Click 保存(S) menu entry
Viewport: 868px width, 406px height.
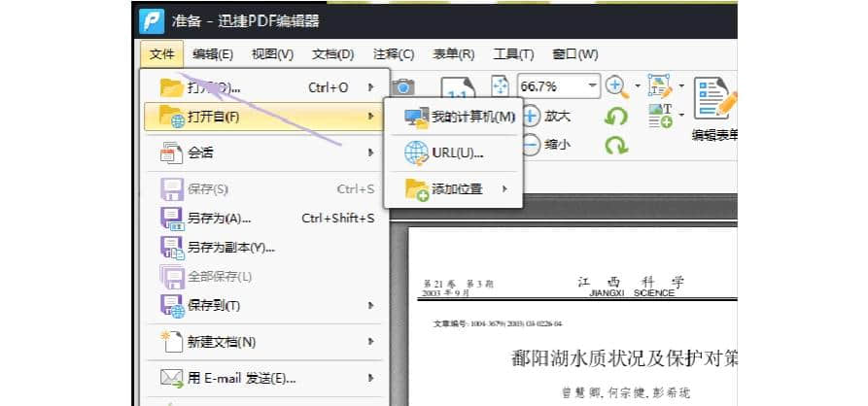pyautogui.click(x=263, y=189)
